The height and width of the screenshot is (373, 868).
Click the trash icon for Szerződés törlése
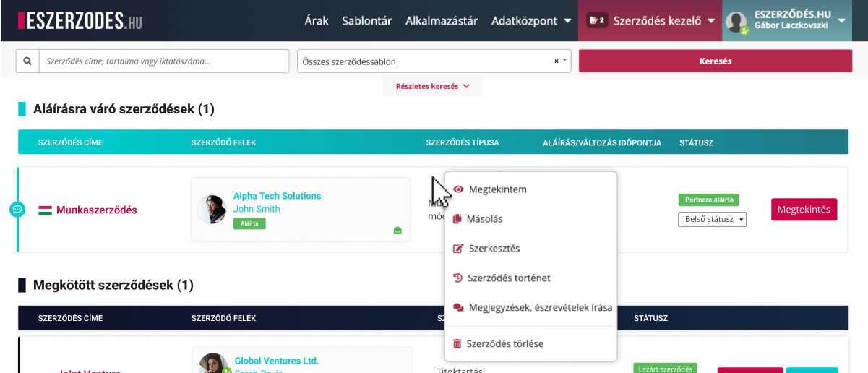(457, 344)
